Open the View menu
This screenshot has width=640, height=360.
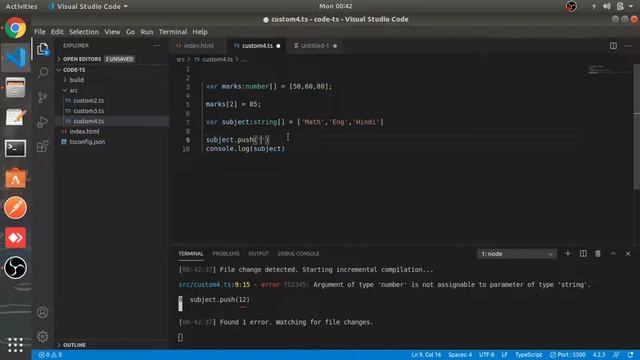coord(112,32)
